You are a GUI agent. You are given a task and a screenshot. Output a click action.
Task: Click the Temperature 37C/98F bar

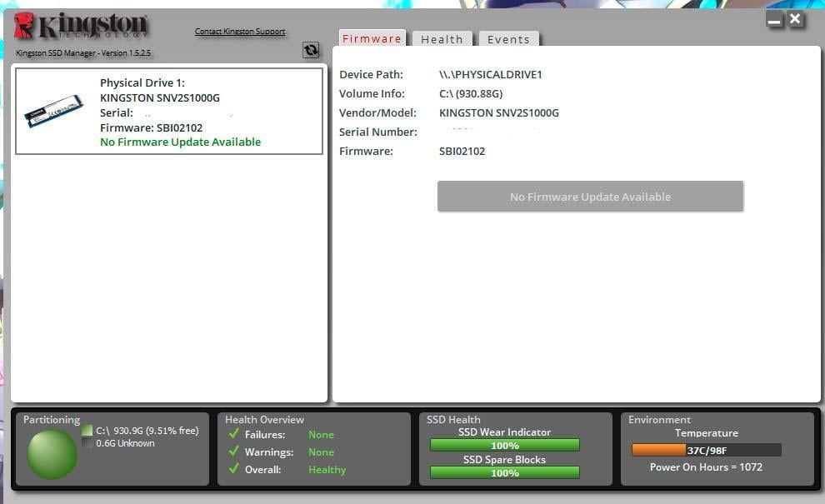(x=707, y=451)
